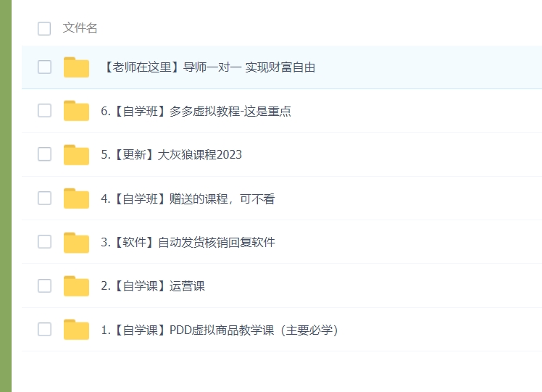Check the box for 4.【自学班】赠送的课程
The image size is (542, 392).
(x=44, y=198)
